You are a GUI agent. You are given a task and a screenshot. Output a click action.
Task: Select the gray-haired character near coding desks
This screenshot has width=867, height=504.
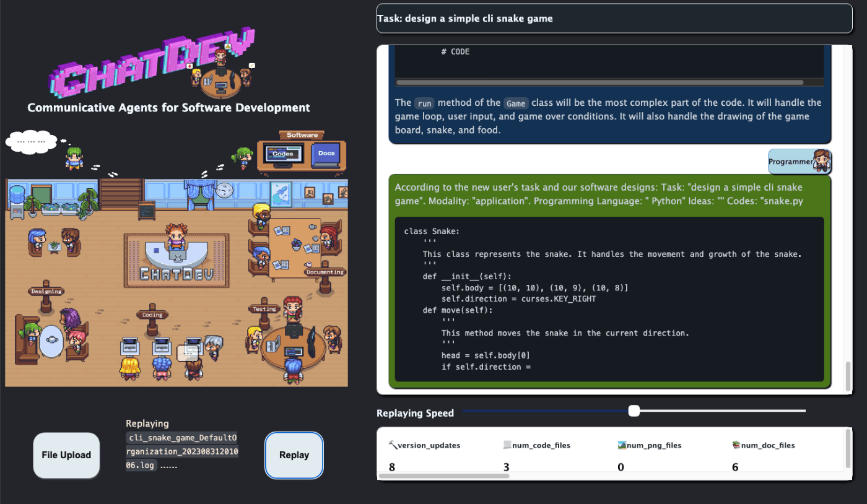pos(214,347)
